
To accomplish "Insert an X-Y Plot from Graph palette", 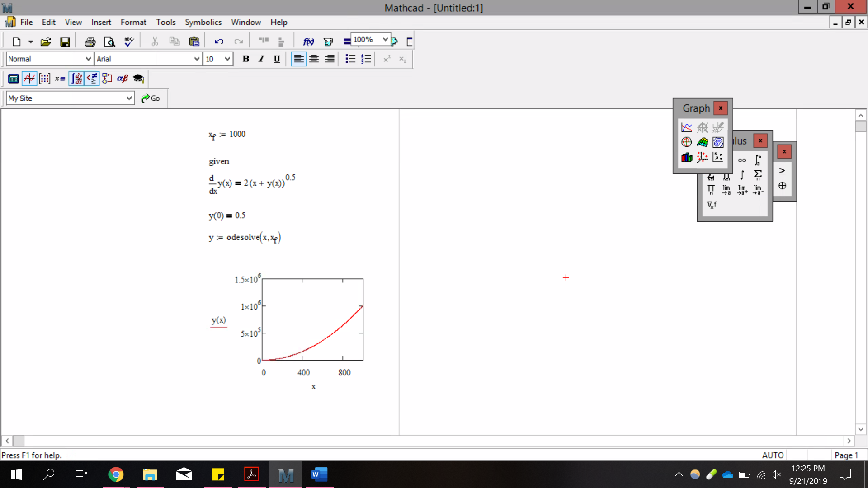I will 687,127.
